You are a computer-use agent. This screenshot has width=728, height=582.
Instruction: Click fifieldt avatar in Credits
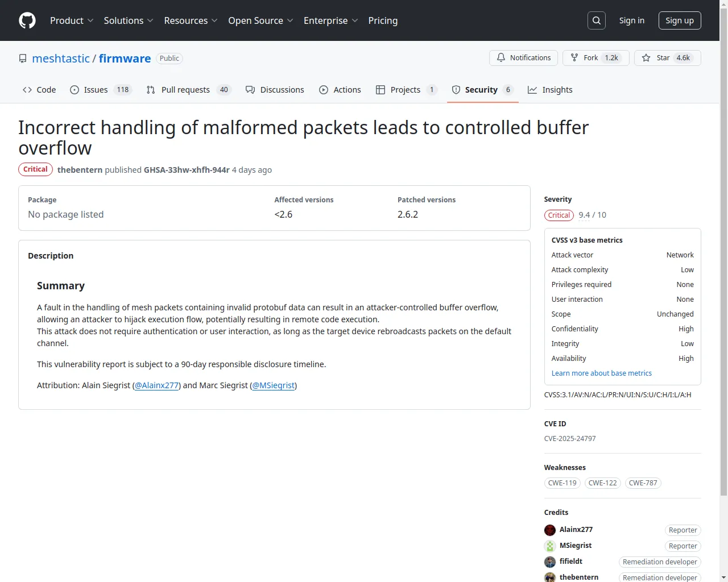click(550, 562)
